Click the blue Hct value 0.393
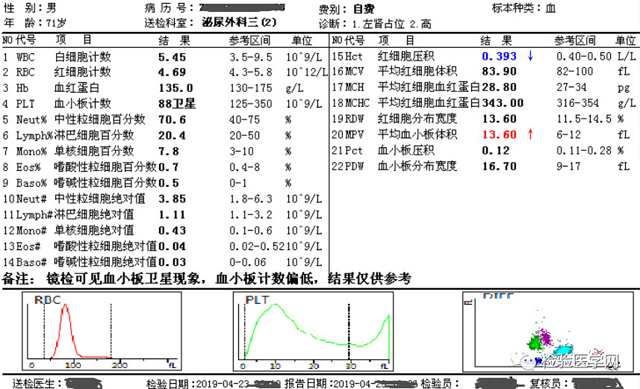This screenshot has width=640, height=389. point(499,56)
